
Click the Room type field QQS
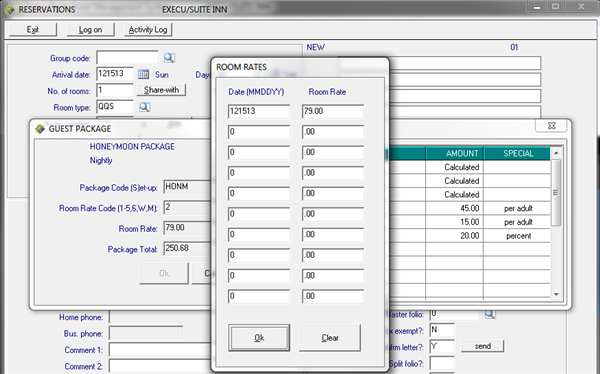click(x=115, y=107)
